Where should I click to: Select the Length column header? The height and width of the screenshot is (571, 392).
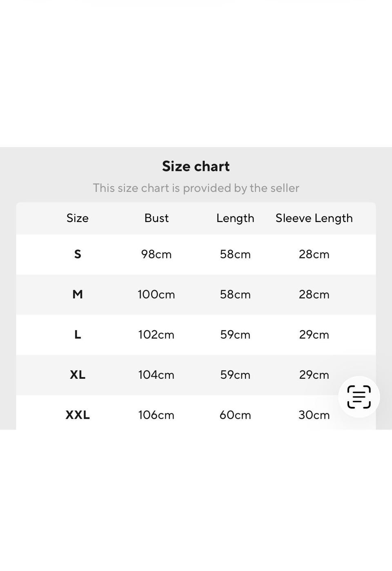235,218
